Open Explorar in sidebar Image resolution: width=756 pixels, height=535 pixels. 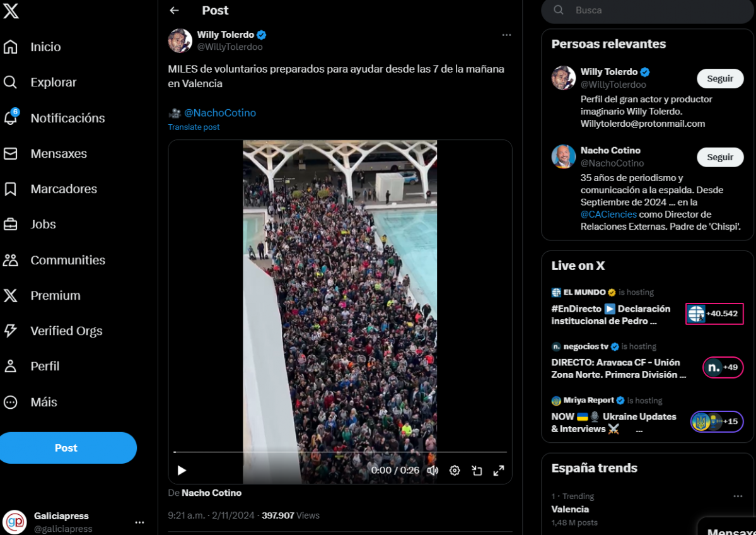53,83
